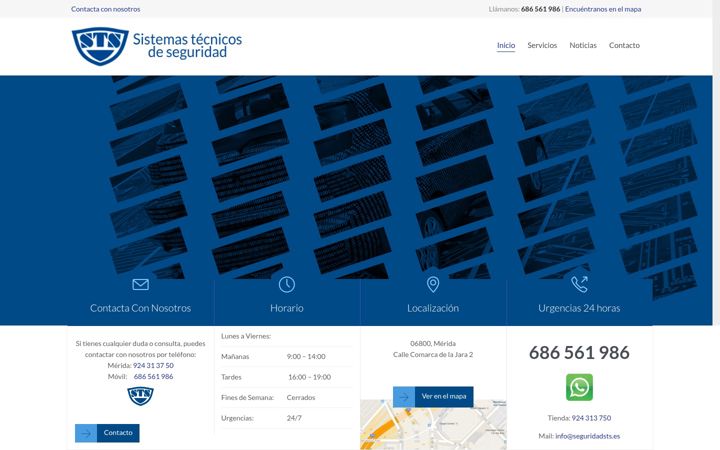720x450 pixels.
Task: Call the 686 561 986 number in top bar
Action: click(x=540, y=9)
